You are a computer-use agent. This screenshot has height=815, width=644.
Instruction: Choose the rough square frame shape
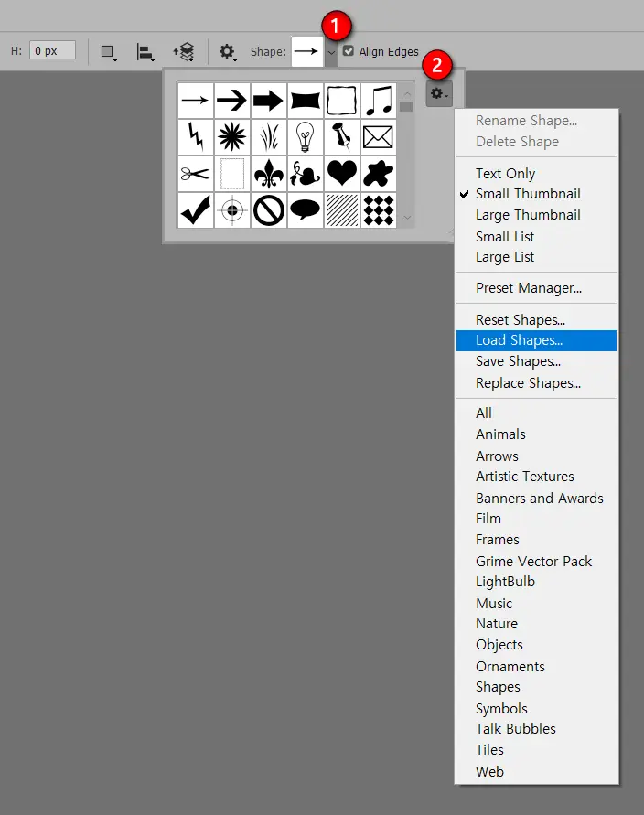341,101
